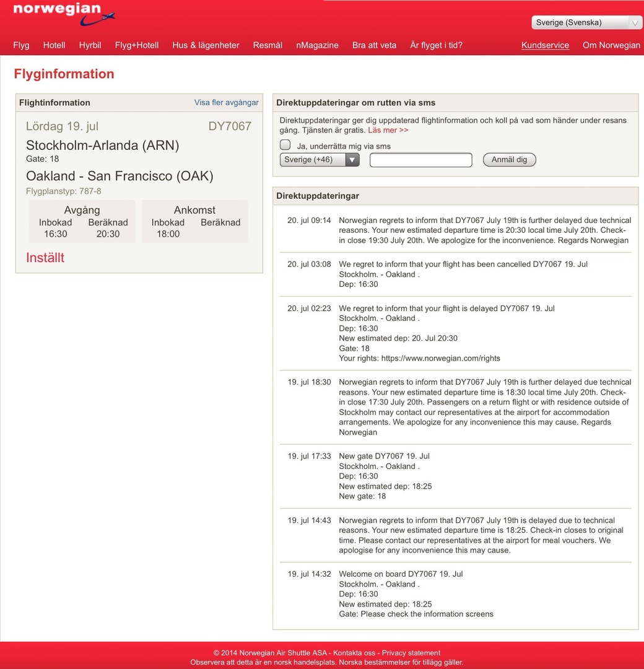The image size is (644, 669).
Task: Open Om Norwegian in the navigation
Action: coord(611,45)
